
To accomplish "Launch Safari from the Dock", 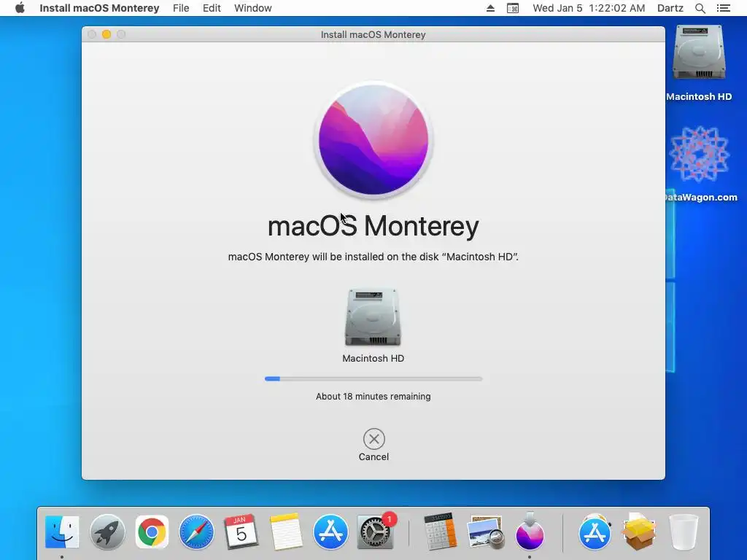I will (x=196, y=532).
